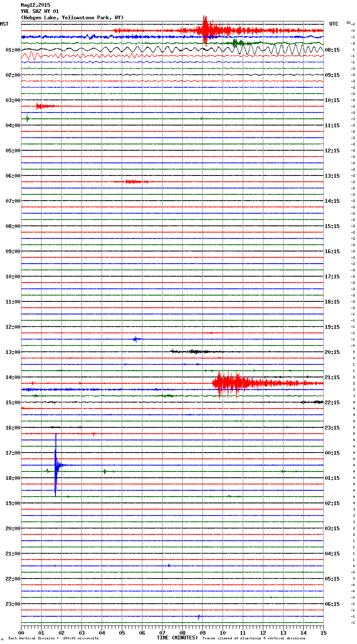Image resolution: width=357 pixels, height=644 pixels.
Task: Click the green burst on the 00:30 trace
Action: [238, 43]
